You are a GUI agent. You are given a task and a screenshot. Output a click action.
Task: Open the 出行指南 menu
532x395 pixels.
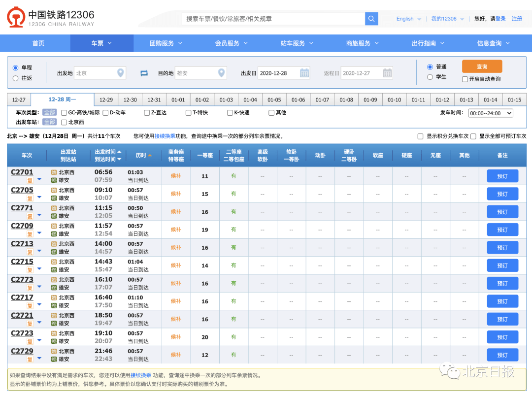[x=425, y=43]
